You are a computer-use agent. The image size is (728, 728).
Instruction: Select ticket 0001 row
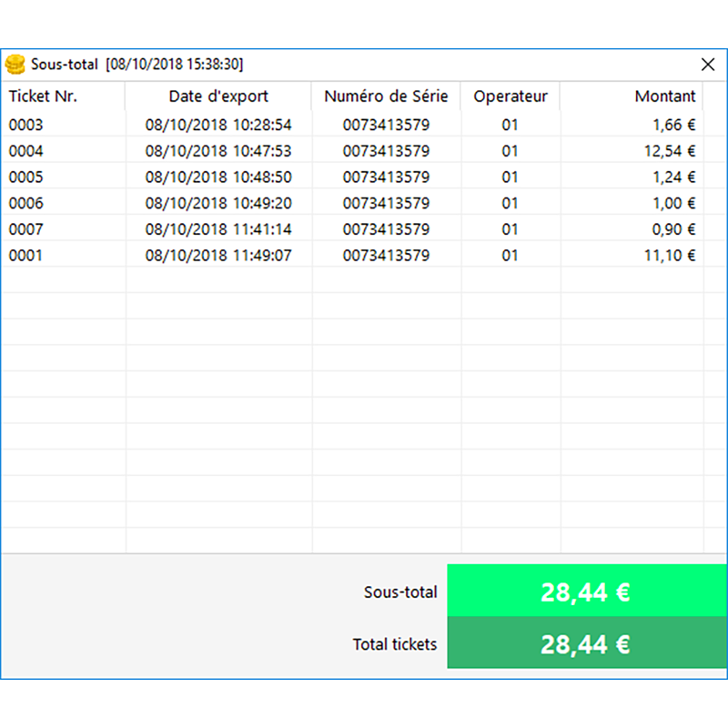[x=26, y=257]
